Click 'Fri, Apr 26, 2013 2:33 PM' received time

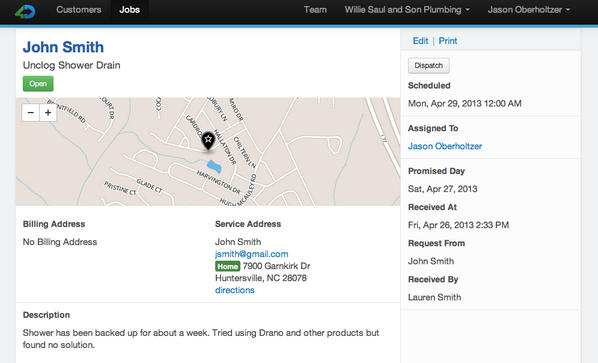(x=458, y=225)
